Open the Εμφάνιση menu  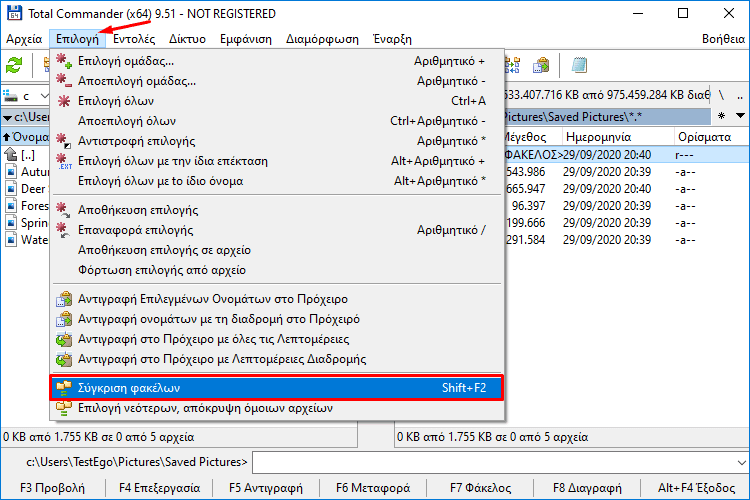(245, 39)
